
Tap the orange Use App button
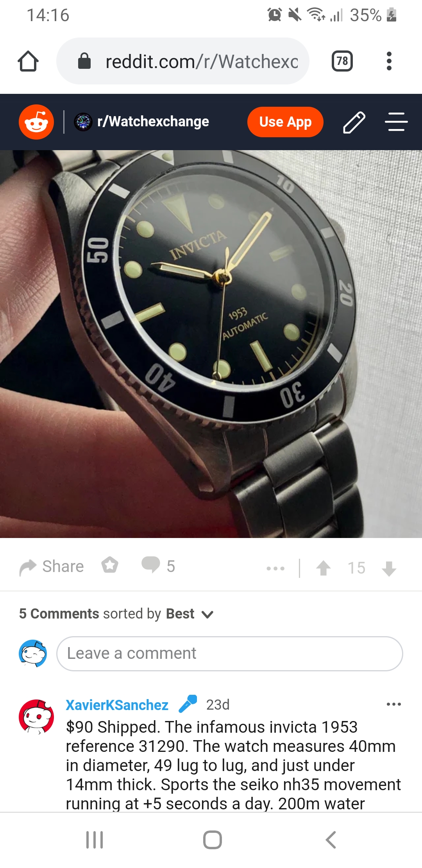click(x=285, y=122)
